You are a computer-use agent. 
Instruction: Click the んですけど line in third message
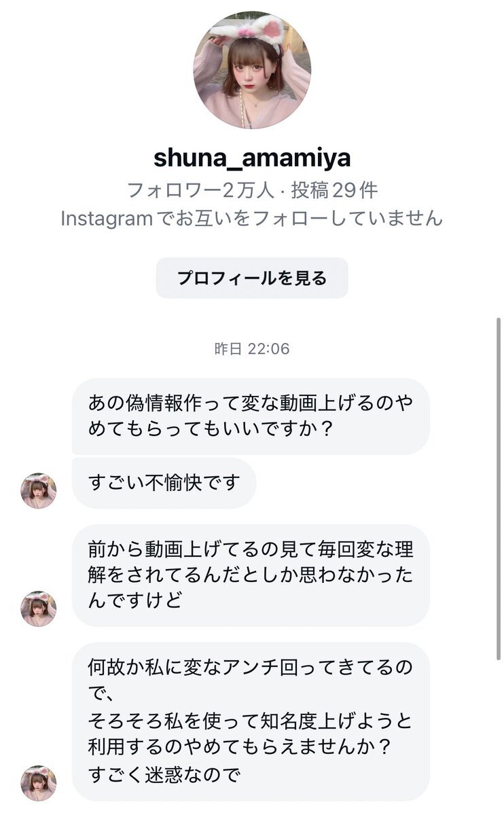coord(135,600)
